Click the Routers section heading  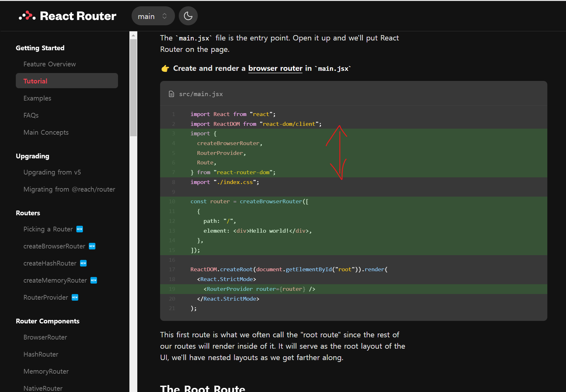point(28,213)
